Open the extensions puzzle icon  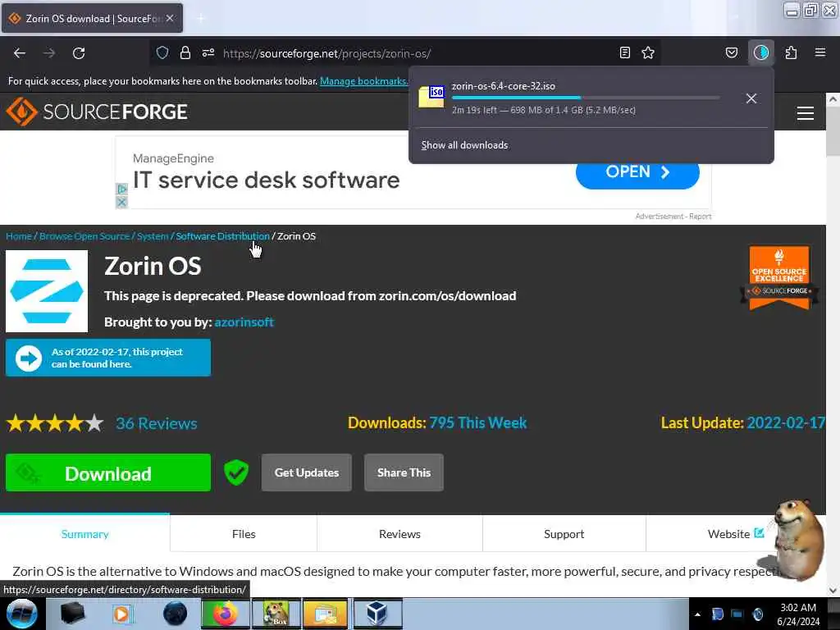[x=791, y=52]
